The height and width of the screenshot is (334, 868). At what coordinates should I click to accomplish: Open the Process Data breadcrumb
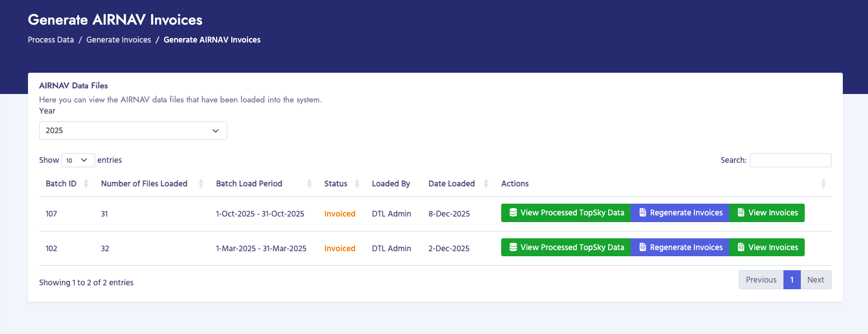click(x=50, y=40)
